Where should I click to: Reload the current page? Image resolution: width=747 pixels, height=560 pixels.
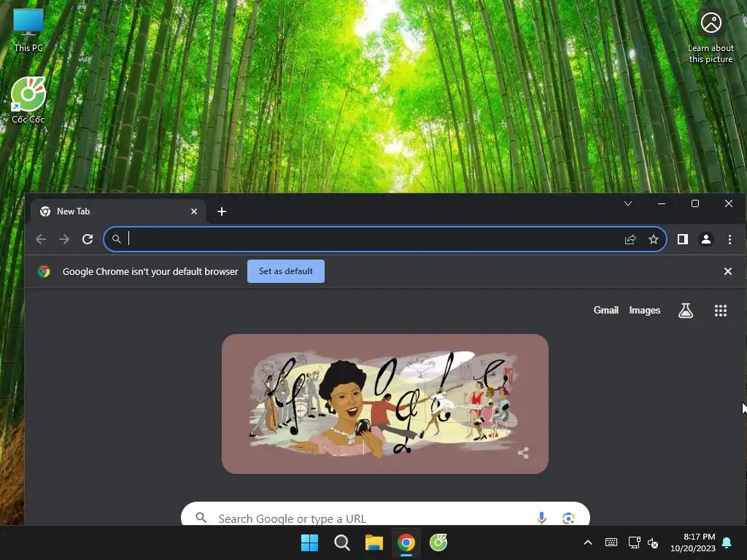pos(88,239)
